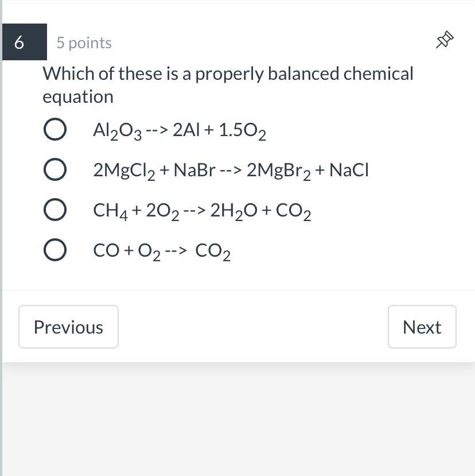Viewport: 475px width, 476px height.
Task: Click the 'Which of these is a properly' prompt line
Action: click(228, 73)
